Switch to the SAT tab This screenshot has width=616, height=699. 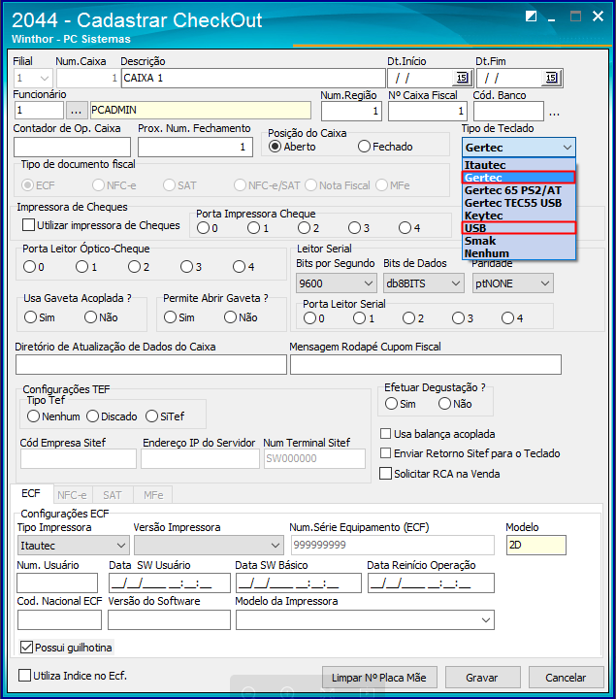113,495
